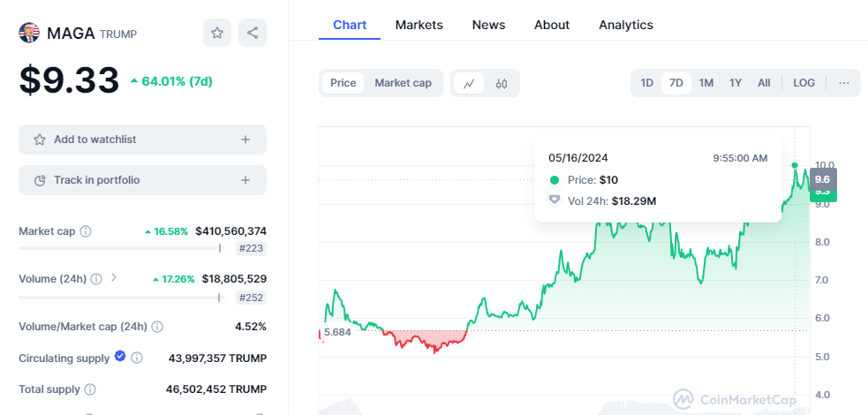Select the 7D time range
The image size is (868, 415).
676,83
